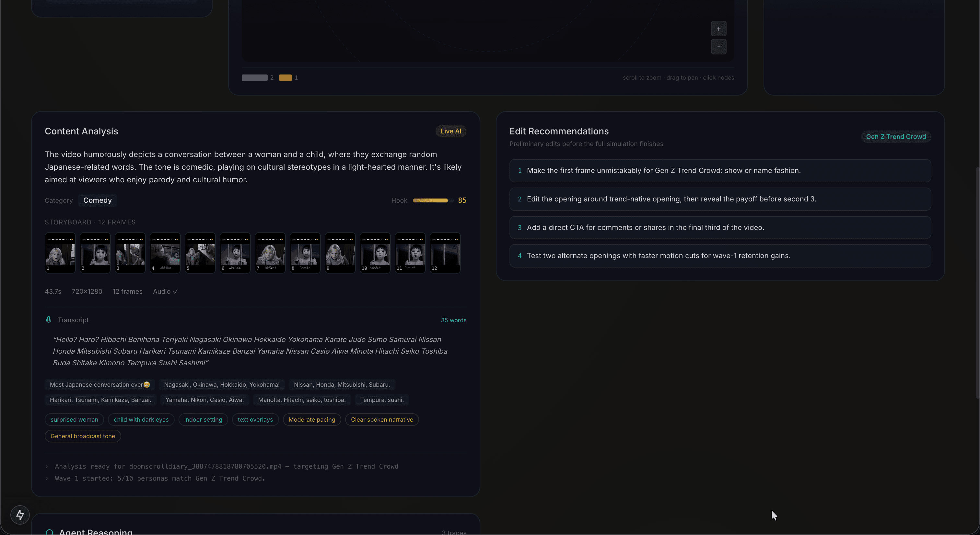Image resolution: width=980 pixels, height=535 pixels.
Task: Click the 'Moderate pacing' tag
Action: coord(311,419)
